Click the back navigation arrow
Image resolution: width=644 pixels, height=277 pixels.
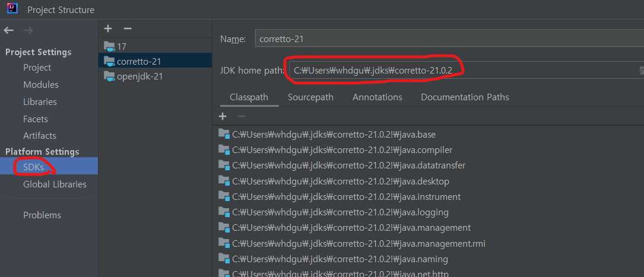coord(9,30)
